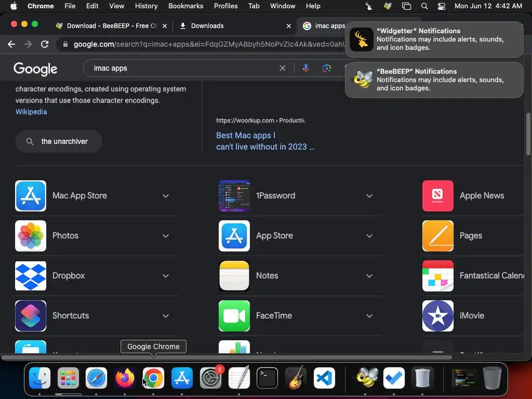The width and height of the screenshot is (532, 399).
Task: Close the BeeBEEP download tab
Action: point(165,26)
